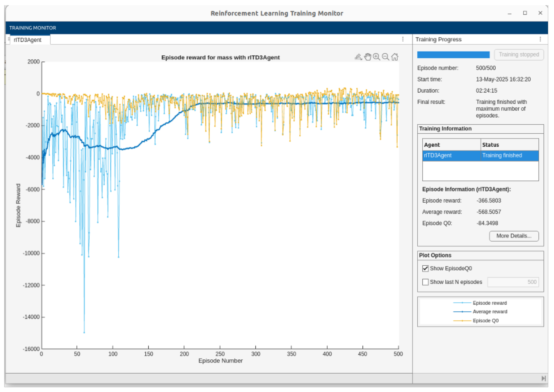Screen dimensions: 554x392
Task: Uncheck Show EpisodeQ0 checkbox
Action: click(x=425, y=268)
